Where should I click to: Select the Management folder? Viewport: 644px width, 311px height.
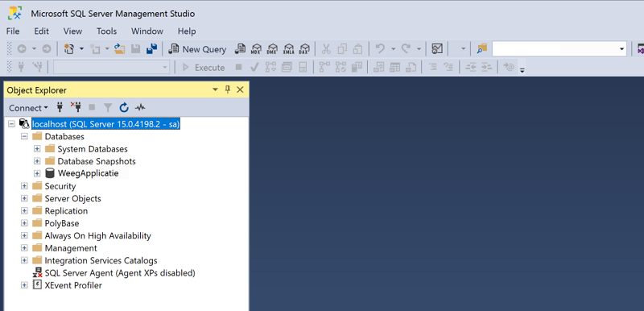[x=71, y=248]
